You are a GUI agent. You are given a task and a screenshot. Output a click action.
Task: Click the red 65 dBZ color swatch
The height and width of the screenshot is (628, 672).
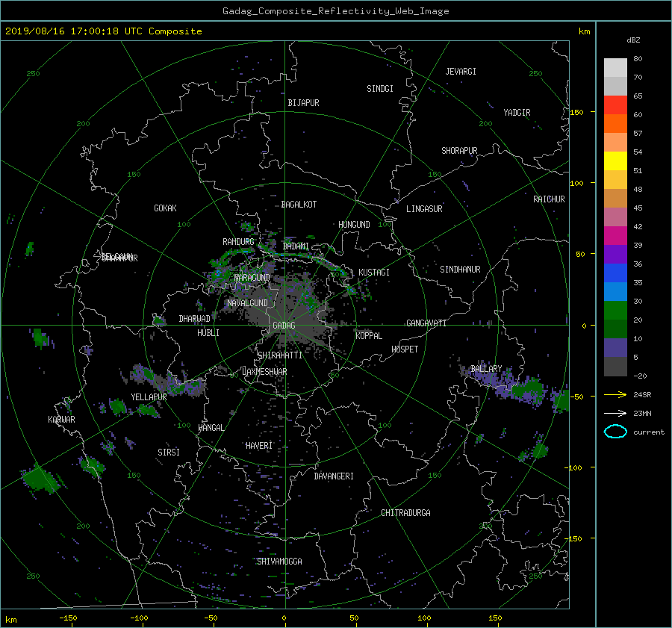(615, 105)
